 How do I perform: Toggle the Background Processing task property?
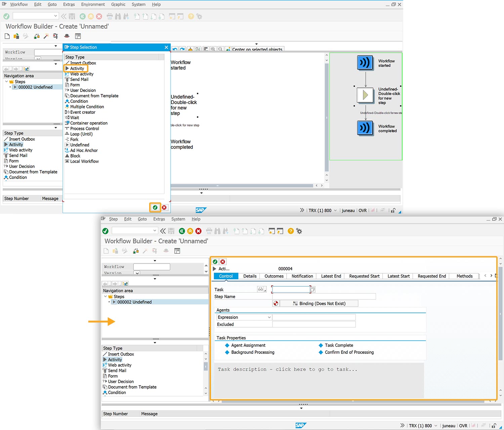click(x=252, y=352)
